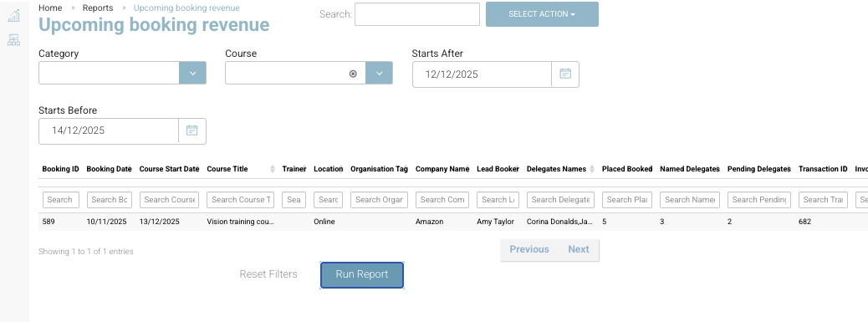Click the Starts After date field
Viewport: 868px width, 322px height.
(x=482, y=74)
